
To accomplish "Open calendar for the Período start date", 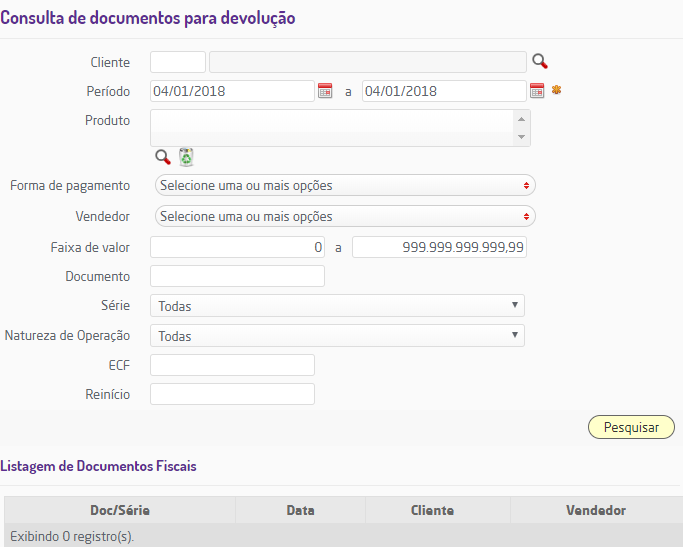I will [x=325, y=91].
